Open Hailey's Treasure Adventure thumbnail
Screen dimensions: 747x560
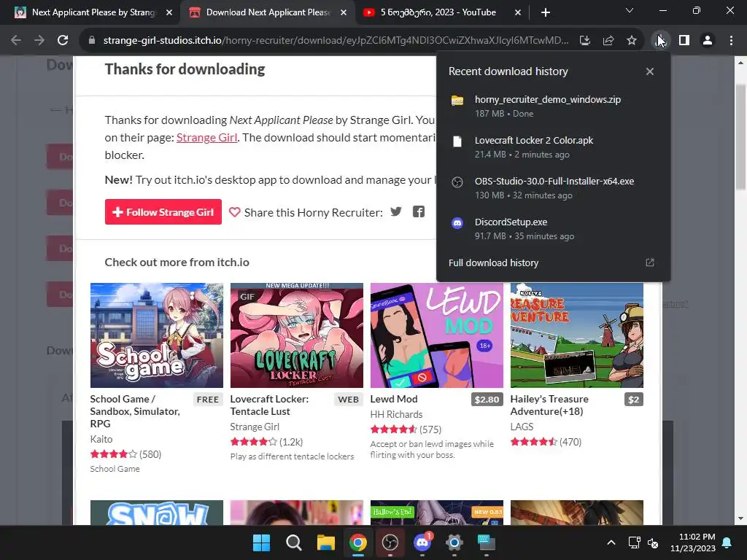(x=577, y=335)
